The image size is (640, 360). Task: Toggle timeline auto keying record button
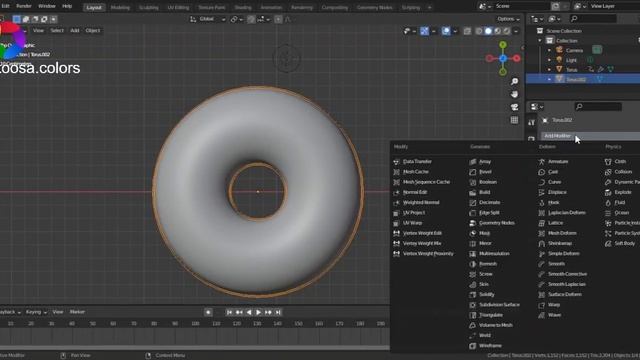pyautogui.click(x=208, y=312)
